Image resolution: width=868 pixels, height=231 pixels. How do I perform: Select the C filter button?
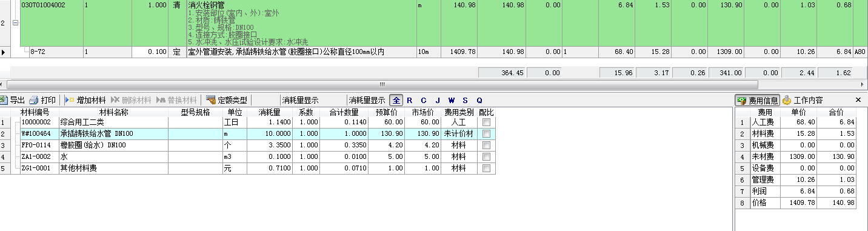[x=424, y=100]
